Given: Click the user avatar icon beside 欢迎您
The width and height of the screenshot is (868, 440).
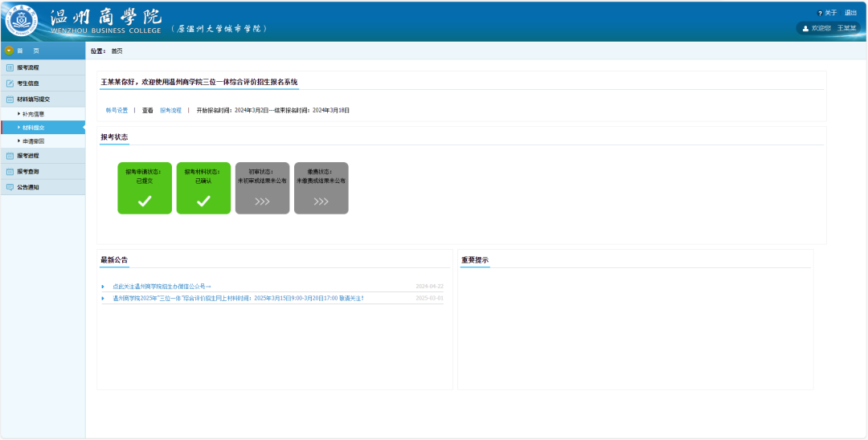Looking at the screenshot, I should tap(805, 28).
